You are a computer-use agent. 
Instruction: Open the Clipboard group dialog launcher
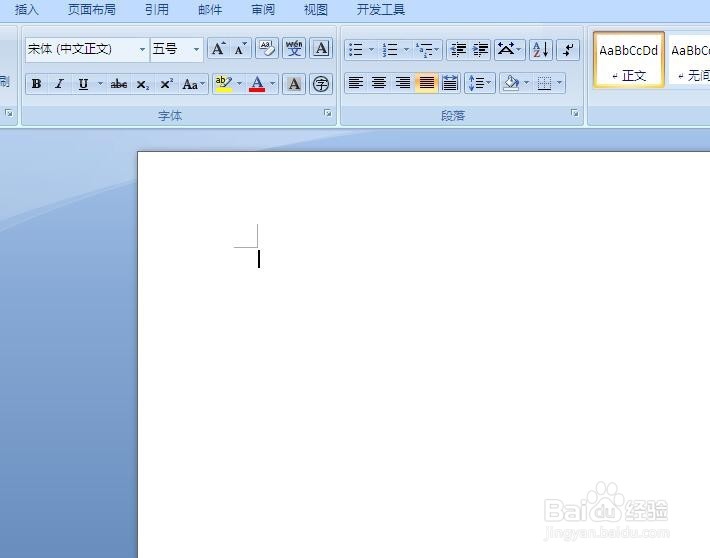pos(9,113)
